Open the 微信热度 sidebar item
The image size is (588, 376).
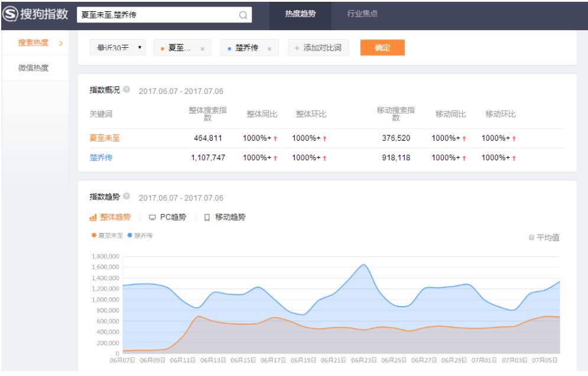point(33,68)
